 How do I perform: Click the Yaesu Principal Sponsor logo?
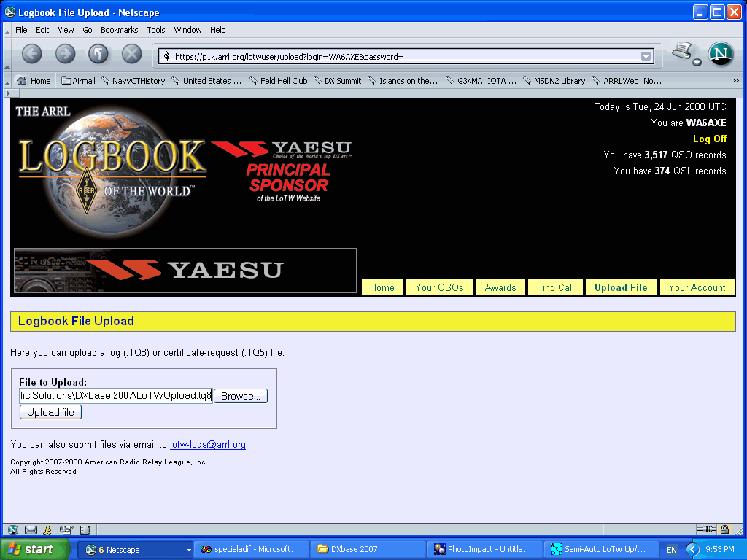point(282,171)
